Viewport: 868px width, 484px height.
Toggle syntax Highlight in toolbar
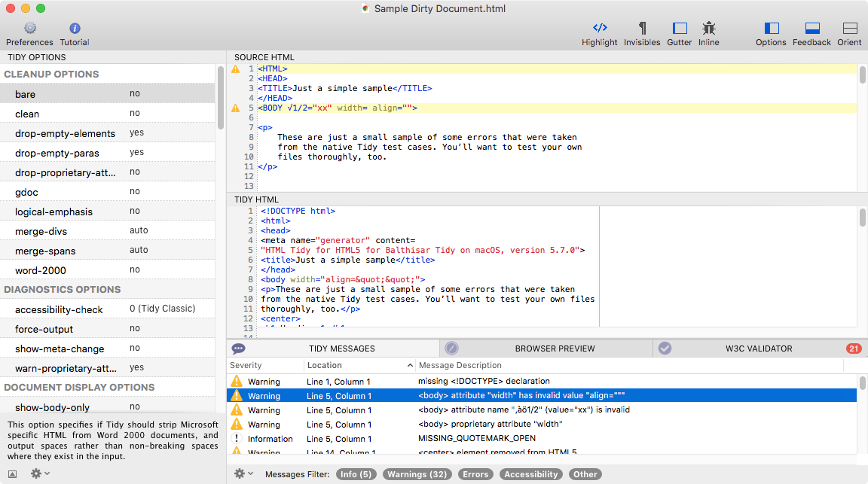click(x=600, y=34)
